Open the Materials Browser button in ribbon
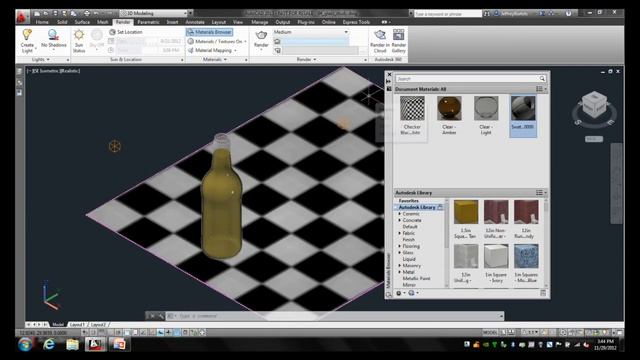 coord(210,32)
